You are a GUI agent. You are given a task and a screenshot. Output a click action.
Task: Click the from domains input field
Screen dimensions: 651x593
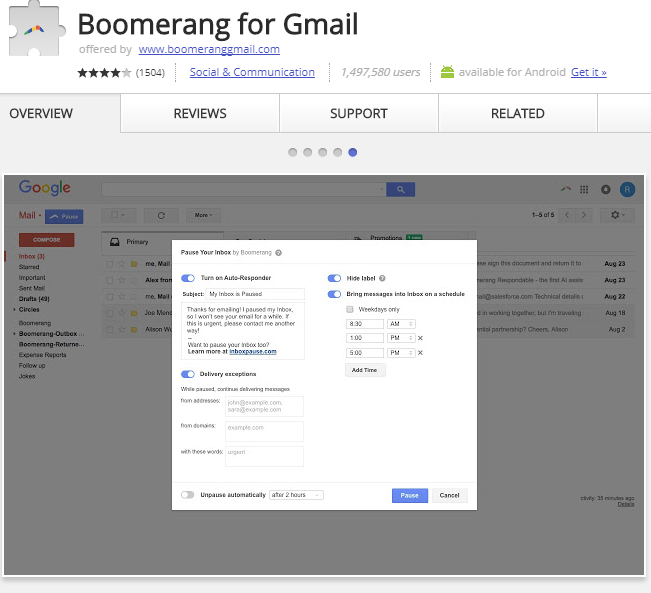[264, 431]
